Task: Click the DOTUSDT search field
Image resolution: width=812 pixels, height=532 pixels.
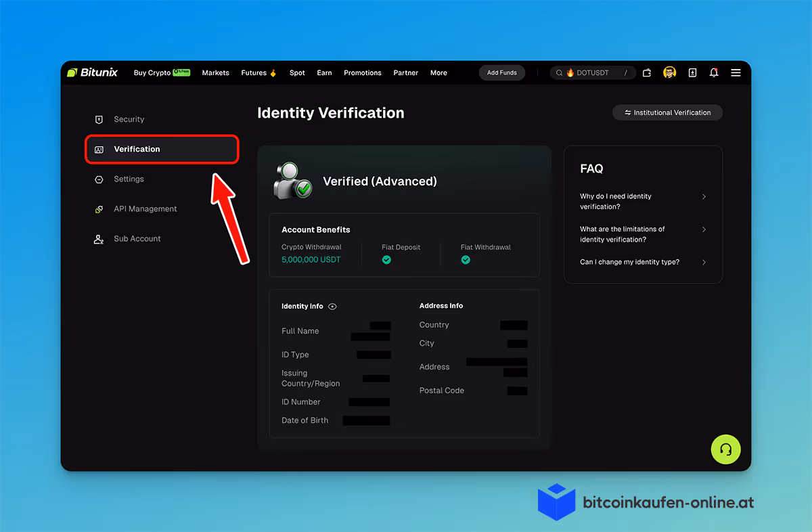Action: coord(592,72)
